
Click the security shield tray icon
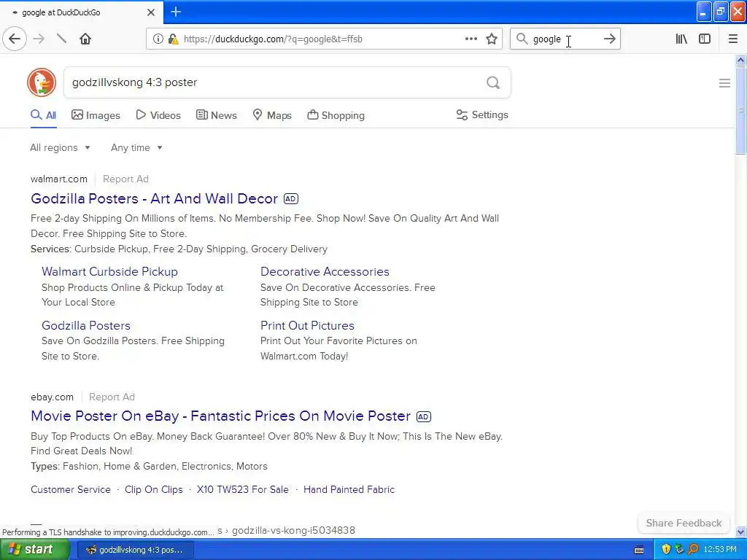pos(666,549)
